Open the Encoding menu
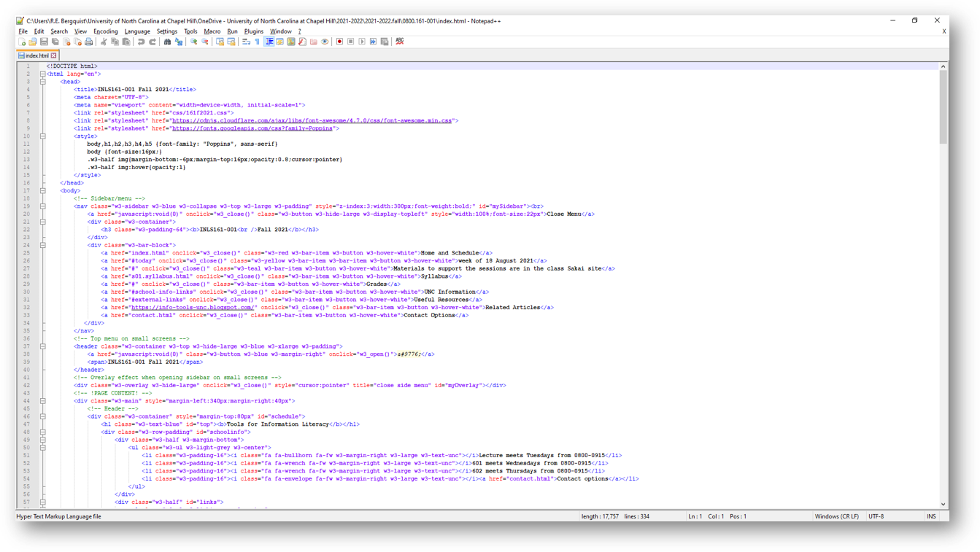 pos(105,31)
